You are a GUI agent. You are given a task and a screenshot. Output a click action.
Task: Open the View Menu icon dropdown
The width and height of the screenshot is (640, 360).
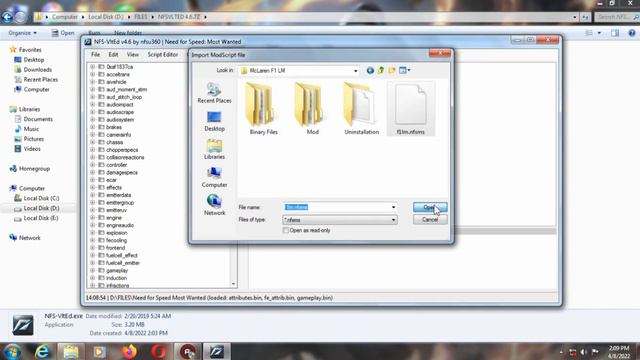coord(404,71)
